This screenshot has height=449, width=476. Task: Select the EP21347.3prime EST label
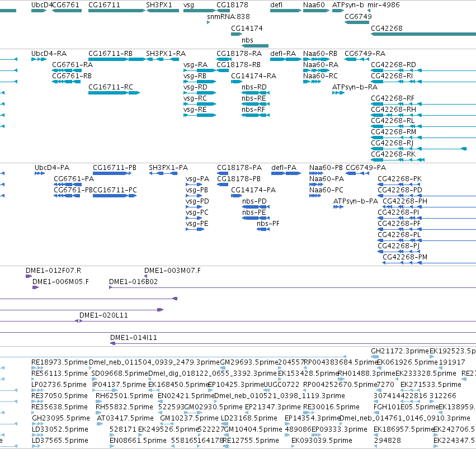coord(273,407)
